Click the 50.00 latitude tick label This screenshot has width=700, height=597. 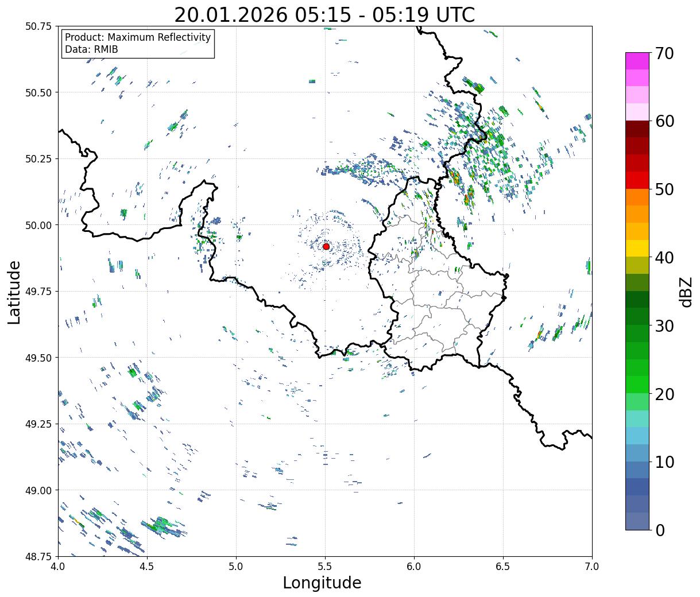38,225
